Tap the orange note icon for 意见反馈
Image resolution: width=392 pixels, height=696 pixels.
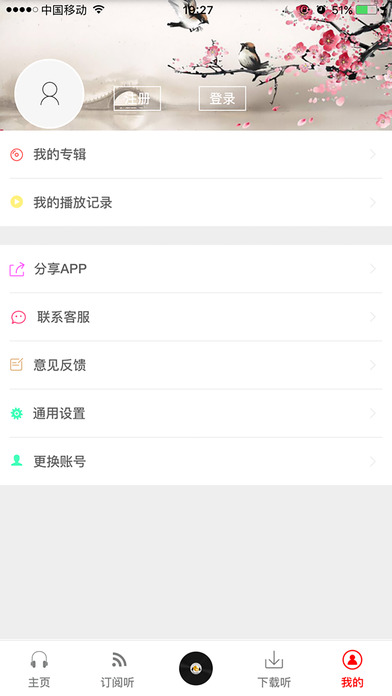(16, 365)
